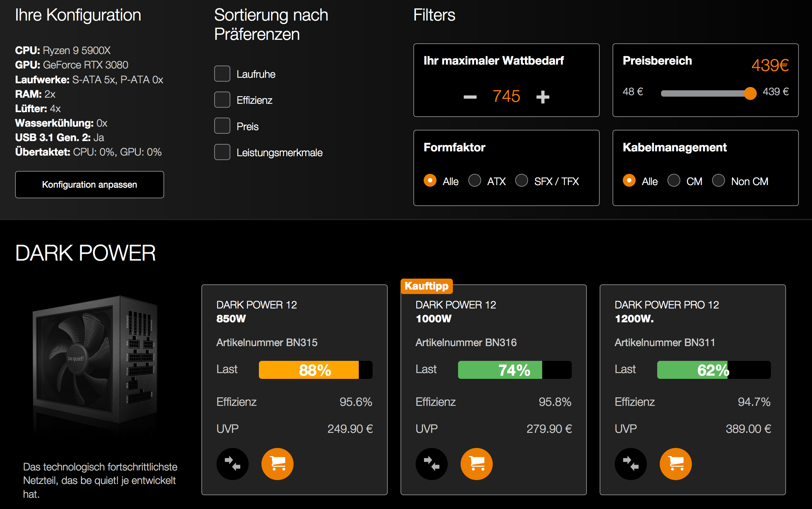Viewport: 812px width, 509px height.
Task: Compare the Dark Power 12 1000W model
Action: click(x=431, y=464)
